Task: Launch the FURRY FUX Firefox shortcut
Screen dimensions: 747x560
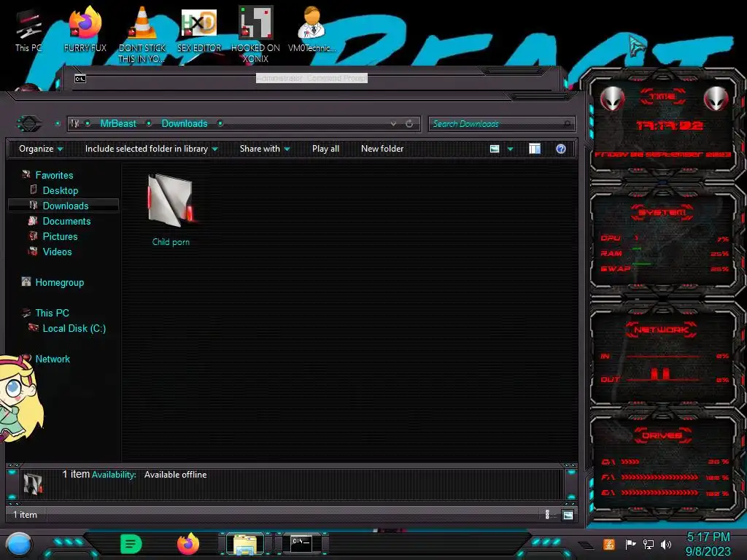Action: pos(85,29)
